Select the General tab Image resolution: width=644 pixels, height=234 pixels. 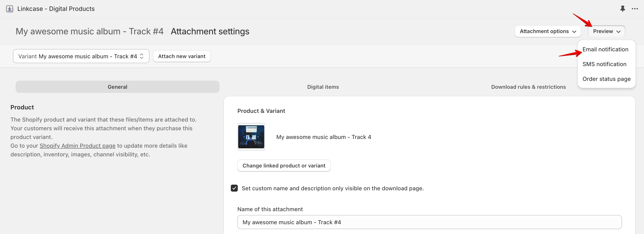(x=117, y=87)
